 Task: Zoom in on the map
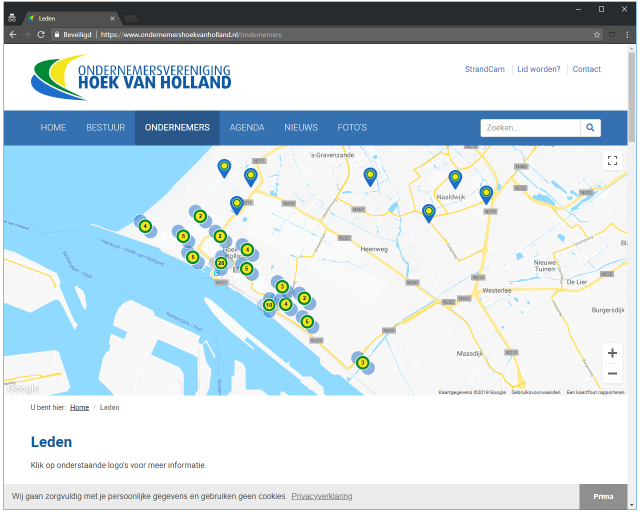(612, 353)
